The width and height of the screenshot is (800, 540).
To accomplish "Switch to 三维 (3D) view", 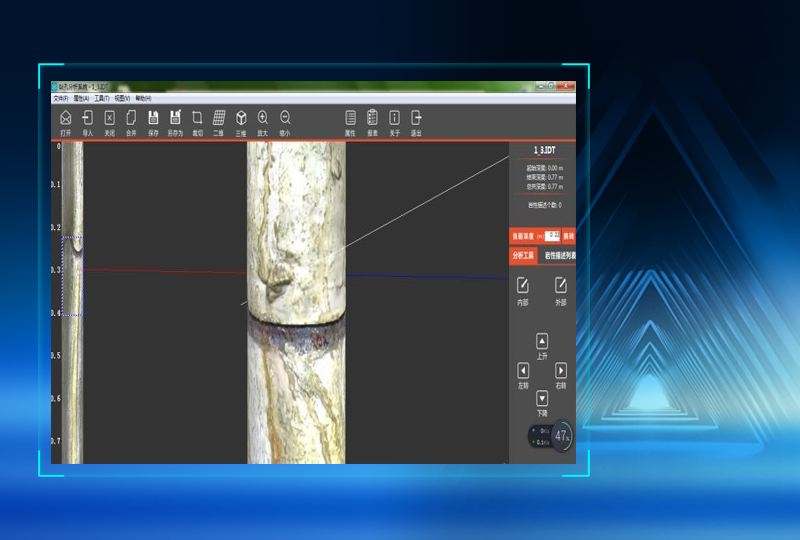I will (241, 118).
